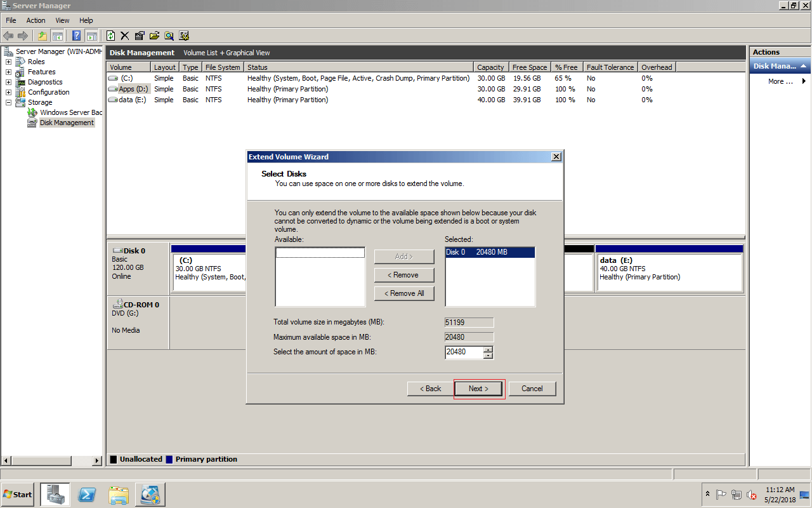Select Disk 0 20480 MB in Selected list
812x508 pixels.
point(490,252)
